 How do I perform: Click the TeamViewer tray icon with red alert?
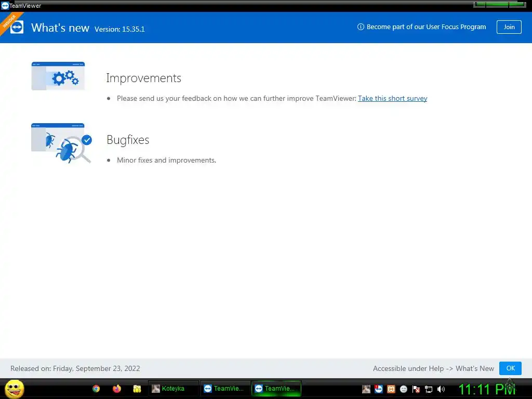(379, 389)
